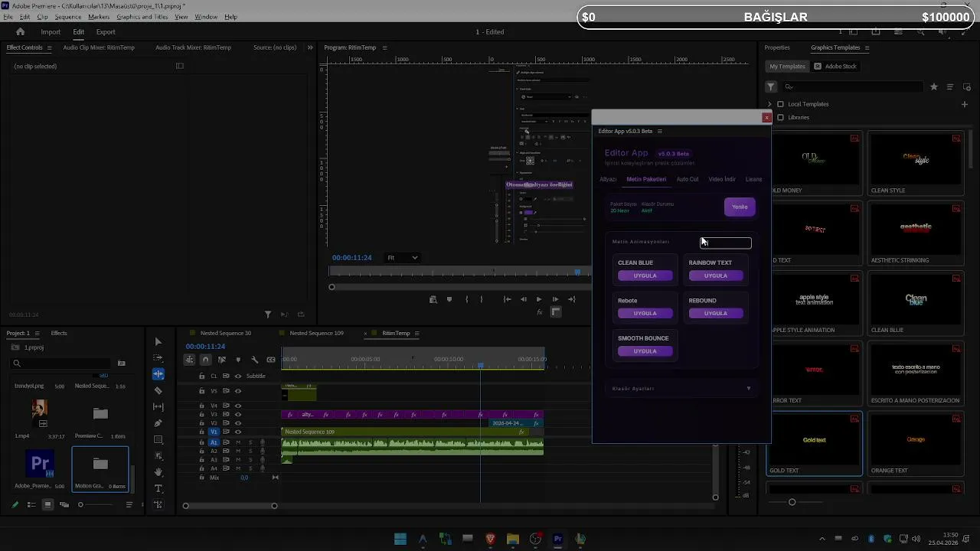Select the Track Select Forward tool
Viewport: 980px width, 551px height.
pyautogui.click(x=158, y=357)
